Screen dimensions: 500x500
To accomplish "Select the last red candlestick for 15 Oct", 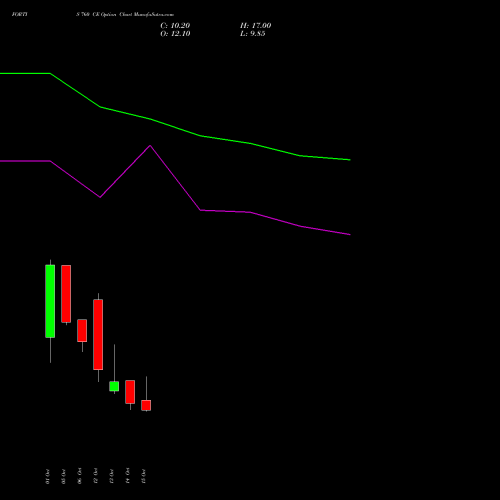I will pos(146,405).
